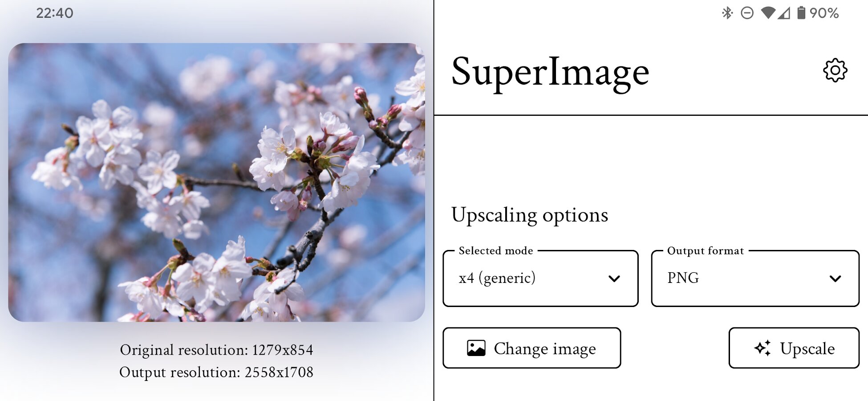Image resolution: width=868 pixels, height=401 pixels.
Task: Open the PNG format selector
Action: (x=755, y=278)
